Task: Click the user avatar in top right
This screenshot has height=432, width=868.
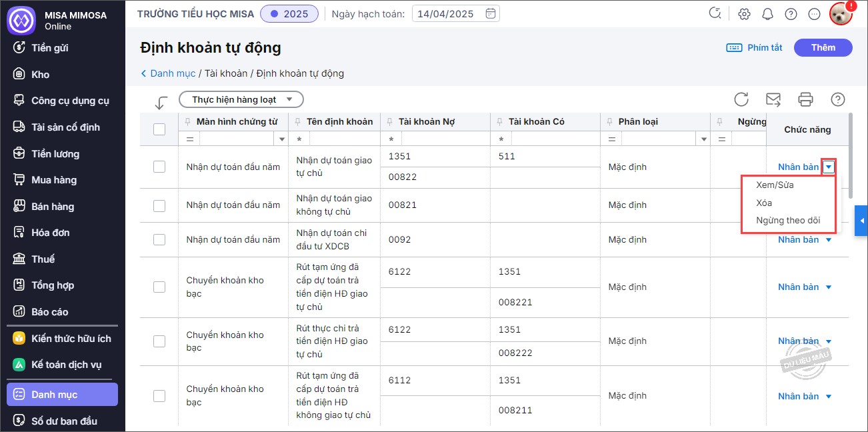Action: pos(841,13)
